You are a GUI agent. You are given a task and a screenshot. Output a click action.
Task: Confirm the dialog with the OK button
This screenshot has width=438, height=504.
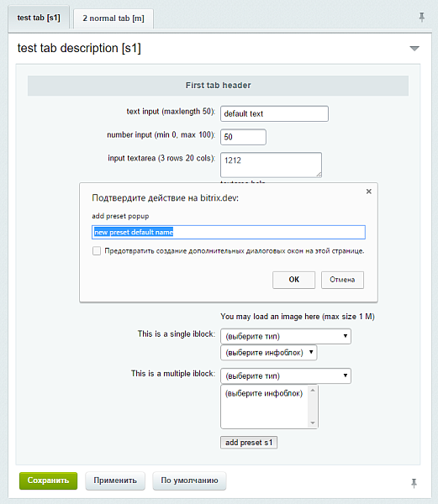coord(294,280)
